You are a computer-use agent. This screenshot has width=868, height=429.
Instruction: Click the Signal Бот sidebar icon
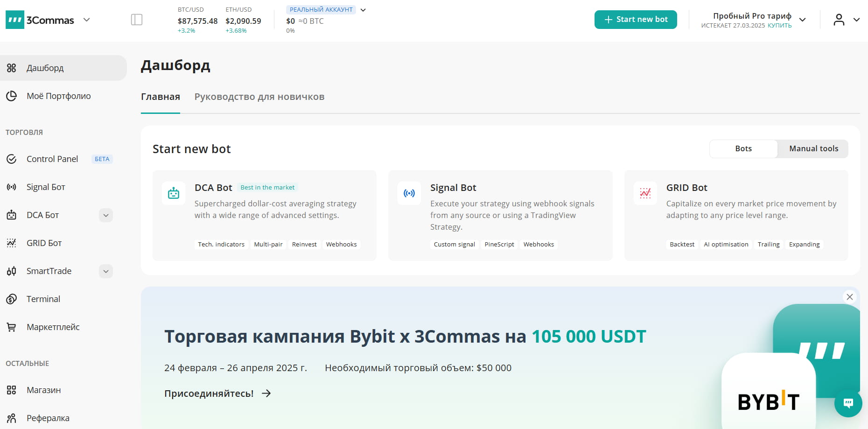12,187
